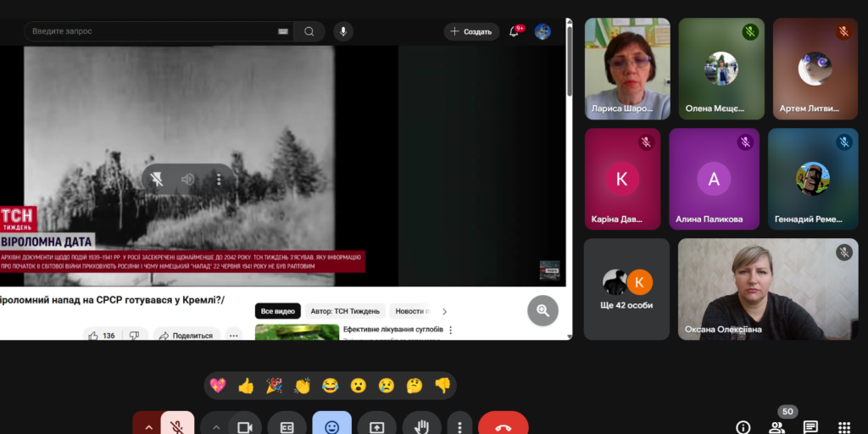This screenshot has height=434, width=868.
Task: Click the ТСН Тиждень logo in video
Action: [19, 220]
